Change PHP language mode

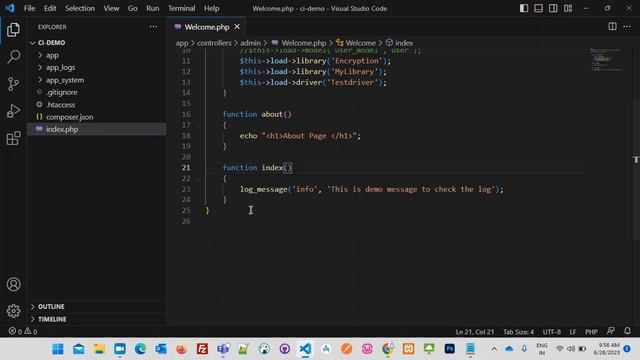pos(591,332)
